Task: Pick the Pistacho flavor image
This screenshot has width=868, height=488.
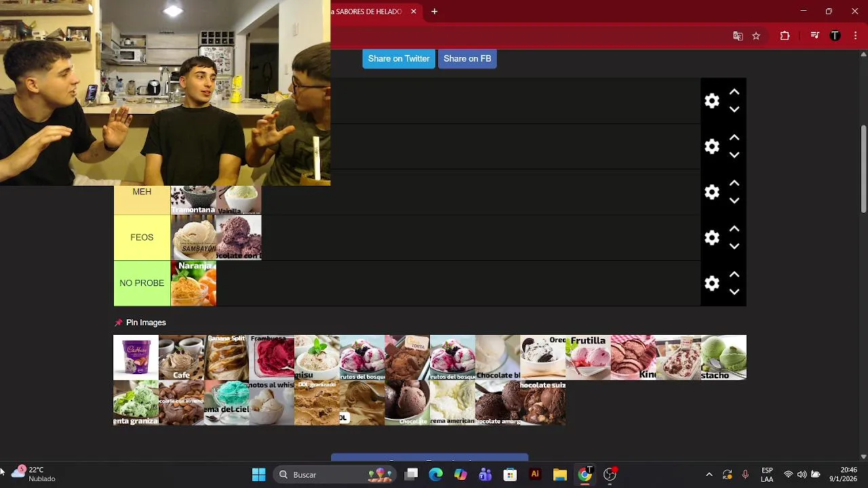Action: pyautogui.click(x=724, y=357)
